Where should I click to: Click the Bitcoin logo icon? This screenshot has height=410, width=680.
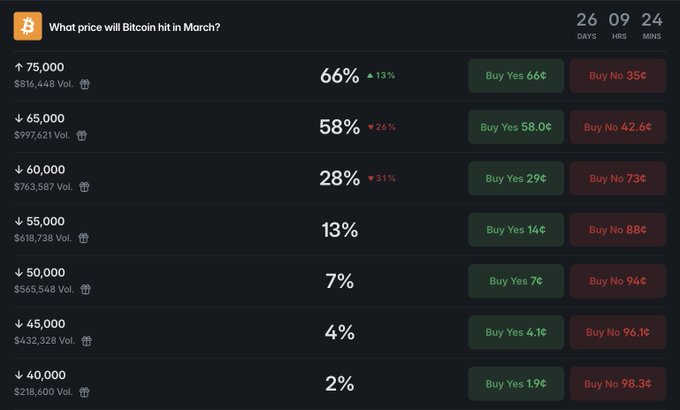tap(28, 26)
